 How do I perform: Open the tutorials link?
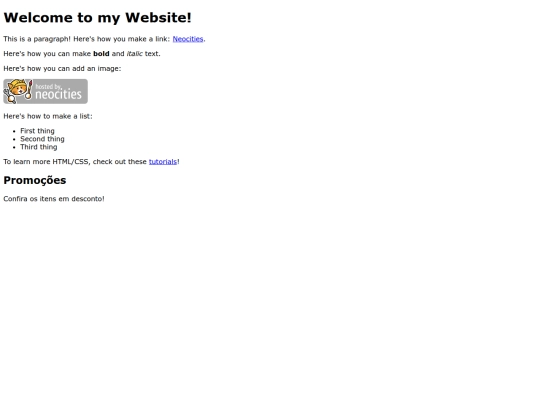pyautogui.click(x=163, y=162)
